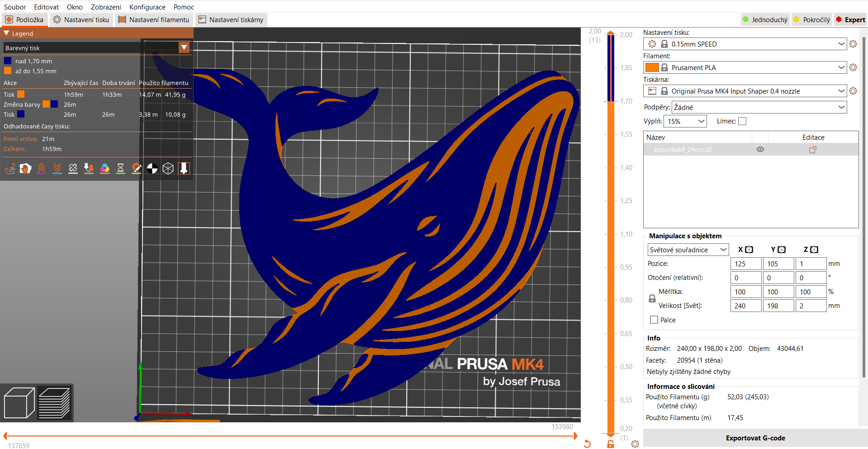Open the Zobrazení menu
The width and height of the screenshot is (868, 449).
(106, 7)
